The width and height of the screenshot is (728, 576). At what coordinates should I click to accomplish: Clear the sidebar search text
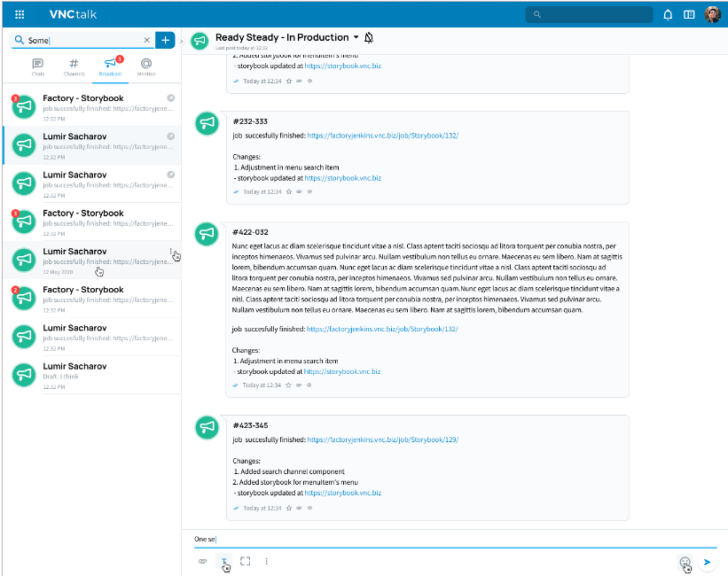click(146, 40)
